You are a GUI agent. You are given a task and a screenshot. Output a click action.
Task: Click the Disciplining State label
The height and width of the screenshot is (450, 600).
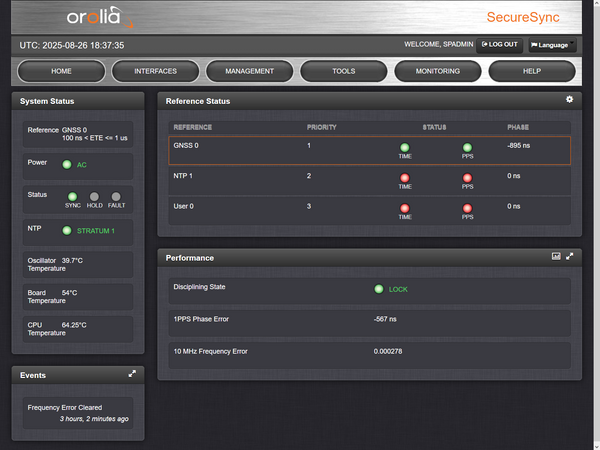[x=199, y=287]
